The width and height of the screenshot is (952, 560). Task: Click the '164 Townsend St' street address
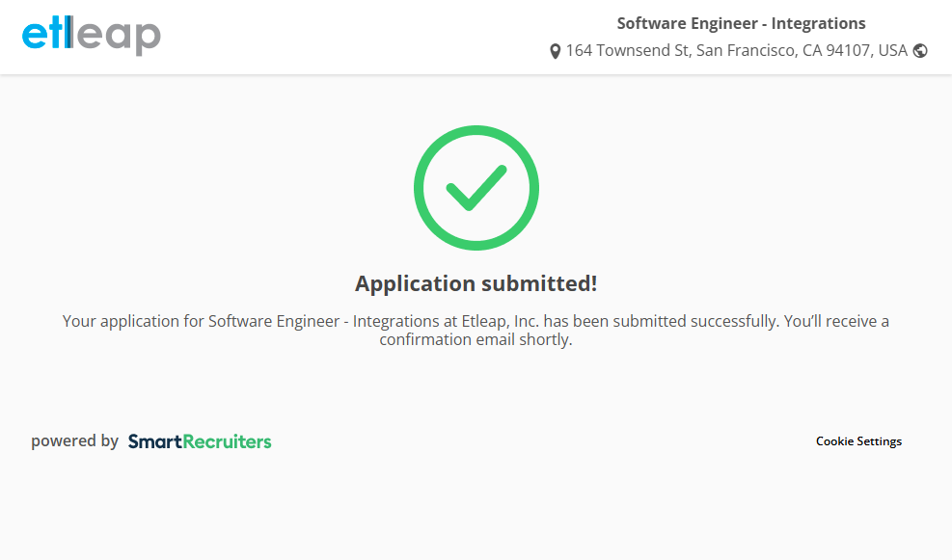[x=627, y=51]
